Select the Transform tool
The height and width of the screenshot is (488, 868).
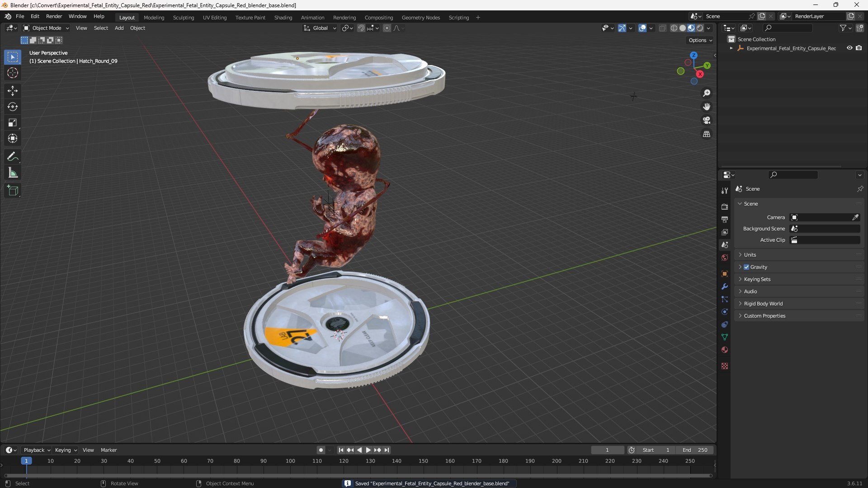(x=13, y=138)
